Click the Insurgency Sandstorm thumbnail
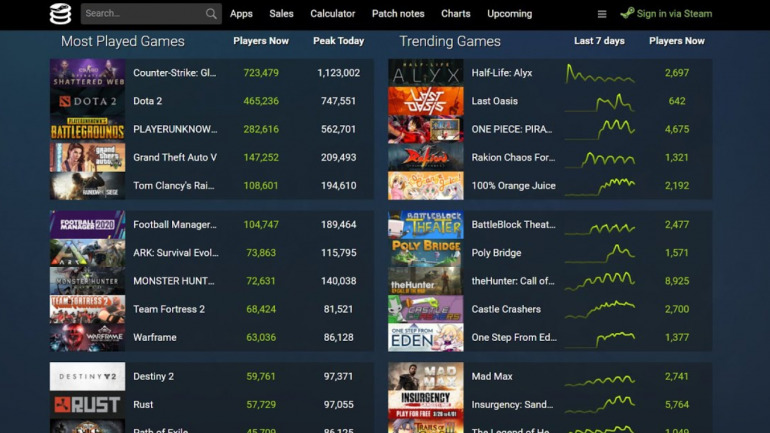Viewport: 770px width, 433px height. click(426, 405)
